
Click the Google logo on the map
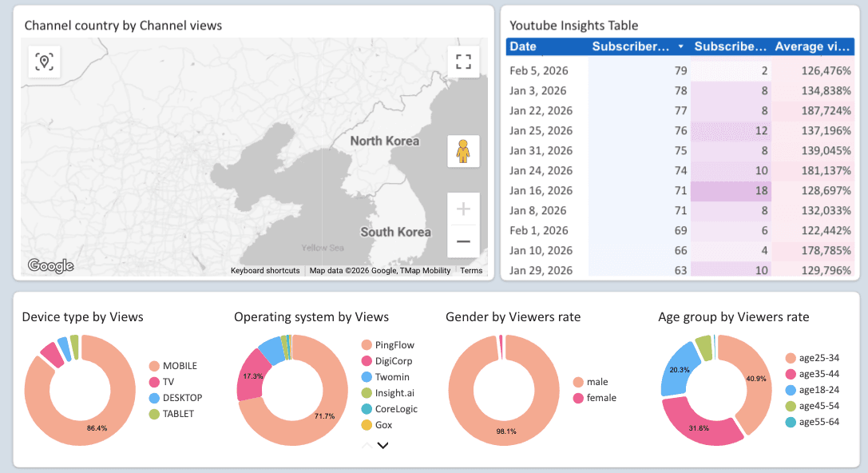[x=50, y=265]
